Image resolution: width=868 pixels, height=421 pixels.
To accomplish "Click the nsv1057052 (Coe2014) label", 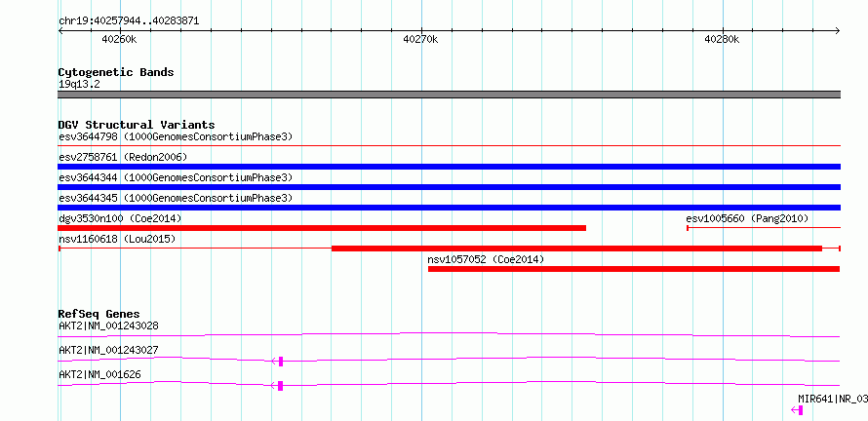I will pyautogui.click(x=486, y=259).
